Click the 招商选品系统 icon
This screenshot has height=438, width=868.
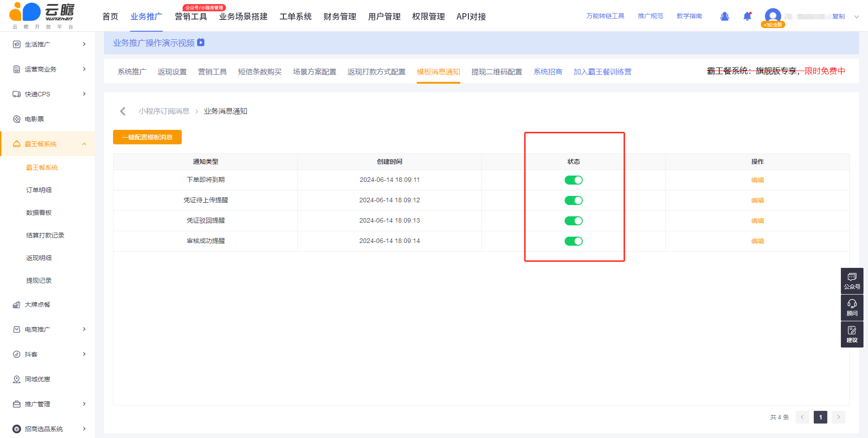coord(17,429)
